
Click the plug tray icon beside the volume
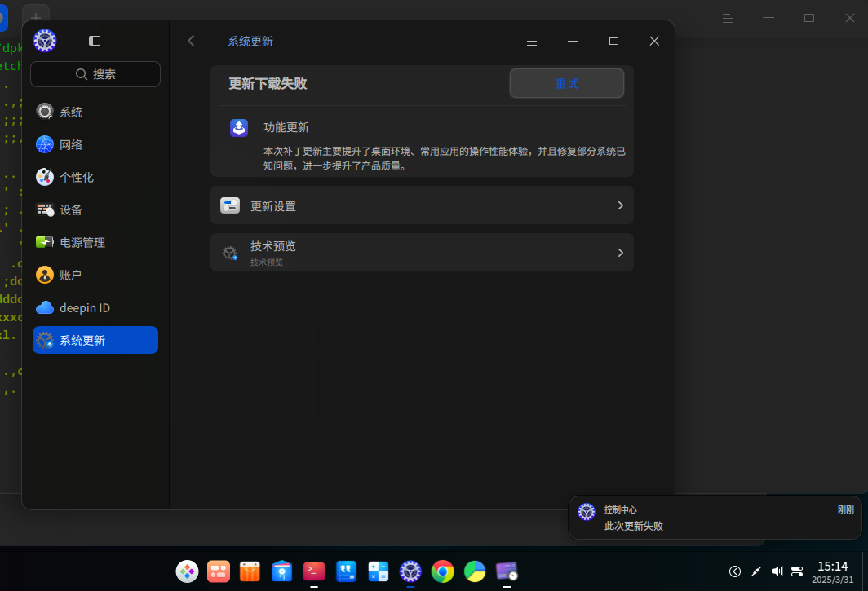coord(755,571)
